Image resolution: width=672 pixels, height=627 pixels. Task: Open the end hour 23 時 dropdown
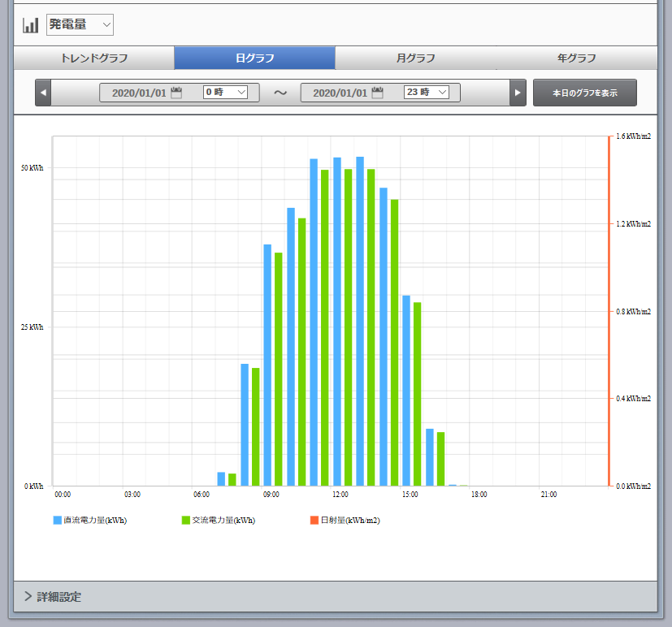coord(427,92)
